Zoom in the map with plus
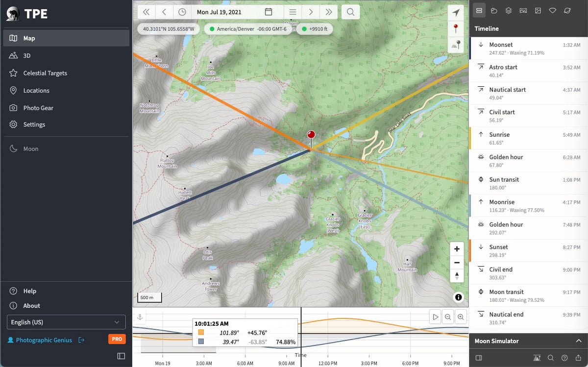Screen dimensions: 588x367 457,249
